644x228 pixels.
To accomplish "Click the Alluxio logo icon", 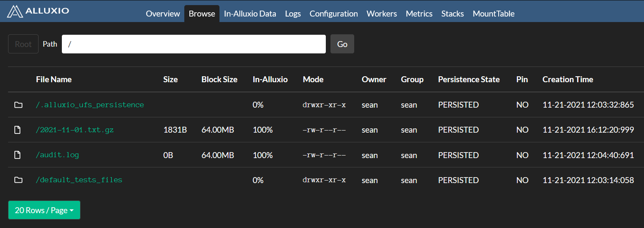I will (x=15, y=11).
